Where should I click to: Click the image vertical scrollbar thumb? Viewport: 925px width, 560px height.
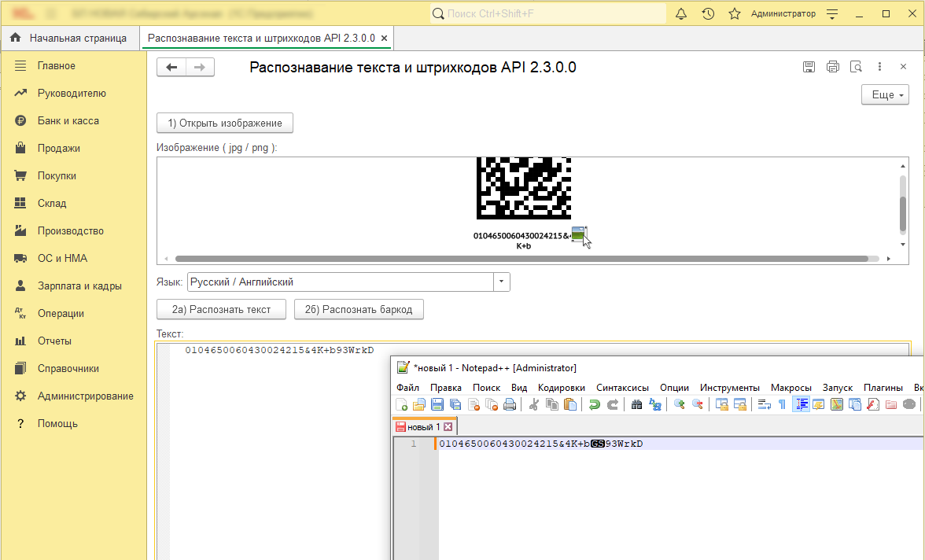(x=903, y=213)
